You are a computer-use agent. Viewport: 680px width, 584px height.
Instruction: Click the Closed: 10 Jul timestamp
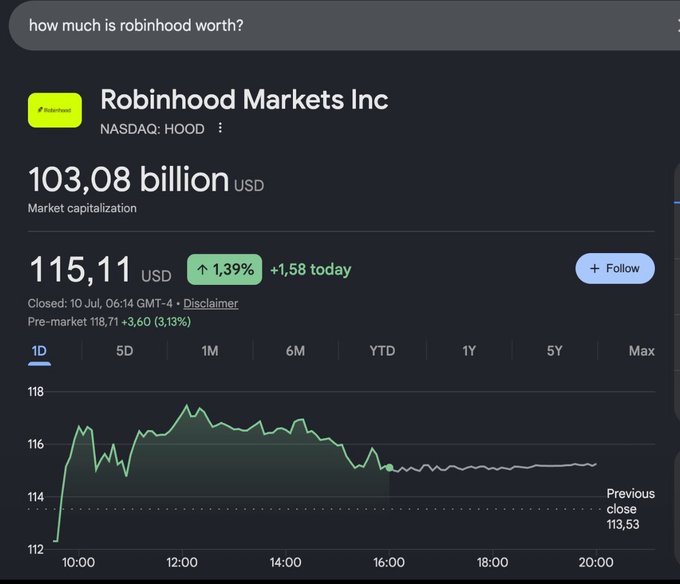[x=100, y=303]
